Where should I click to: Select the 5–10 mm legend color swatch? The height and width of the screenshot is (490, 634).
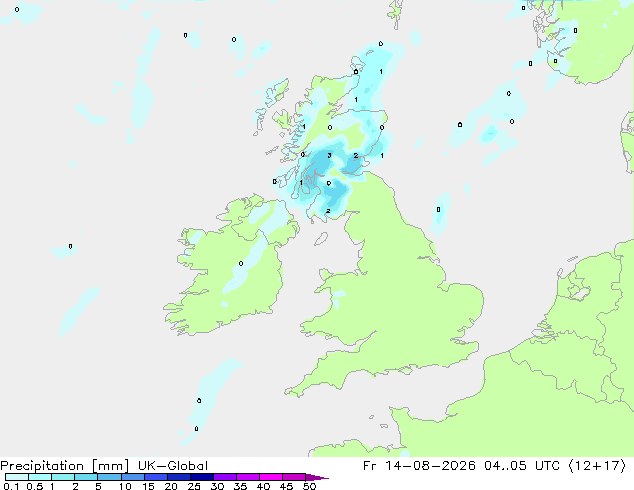tap(109, 477)
